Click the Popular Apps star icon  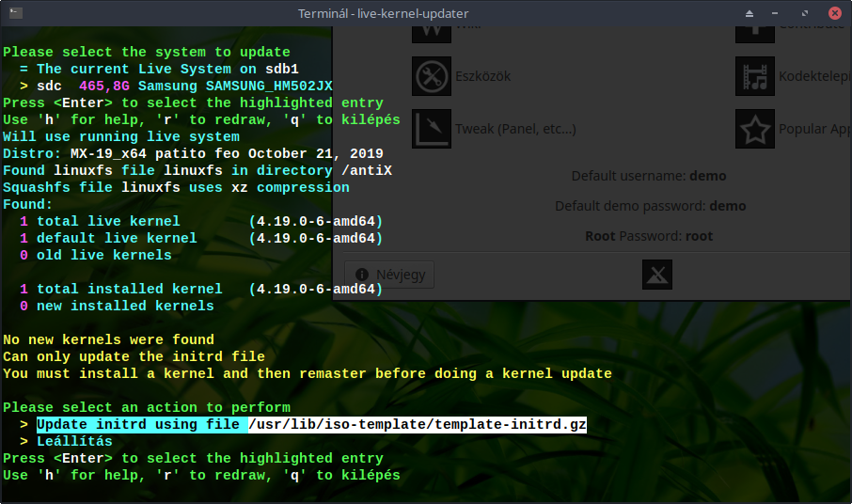click(x=755, y=129)
